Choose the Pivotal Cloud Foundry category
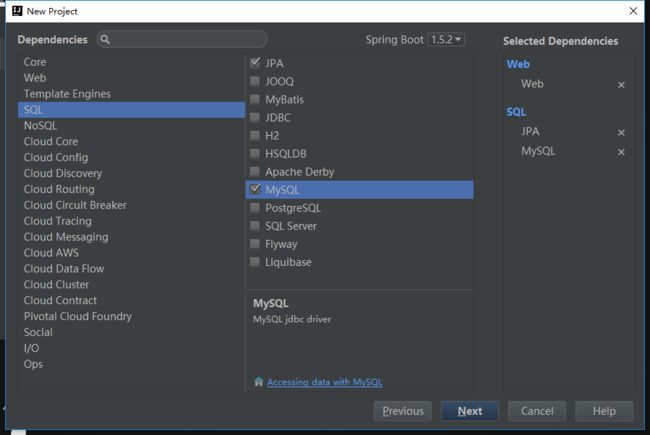The image size is (650, 435). (131, 316)
